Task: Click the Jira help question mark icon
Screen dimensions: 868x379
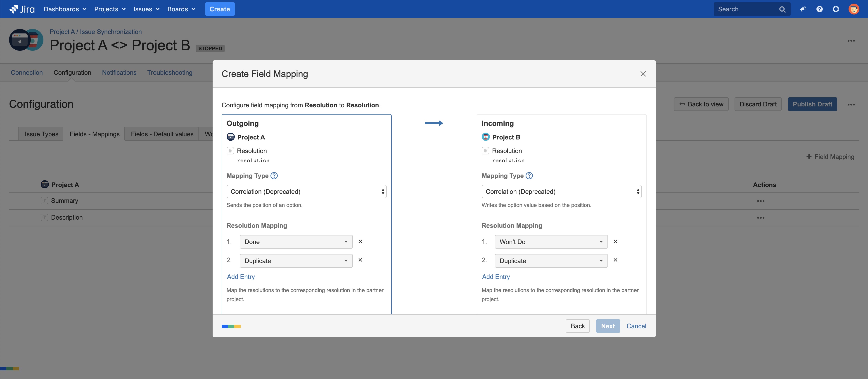Action: pos(819,9)
